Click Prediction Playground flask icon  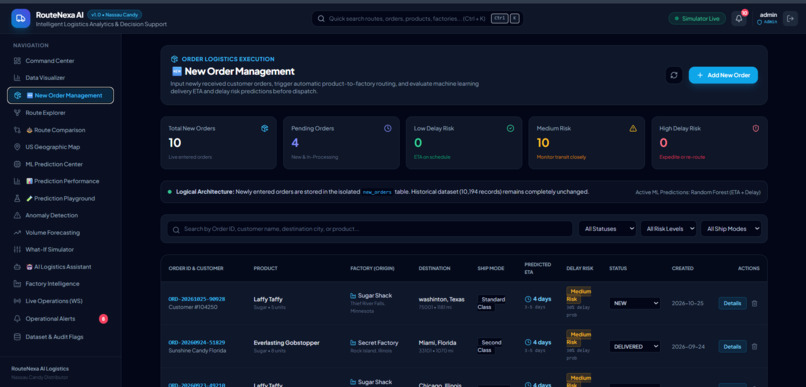click(x=17, y=198)
